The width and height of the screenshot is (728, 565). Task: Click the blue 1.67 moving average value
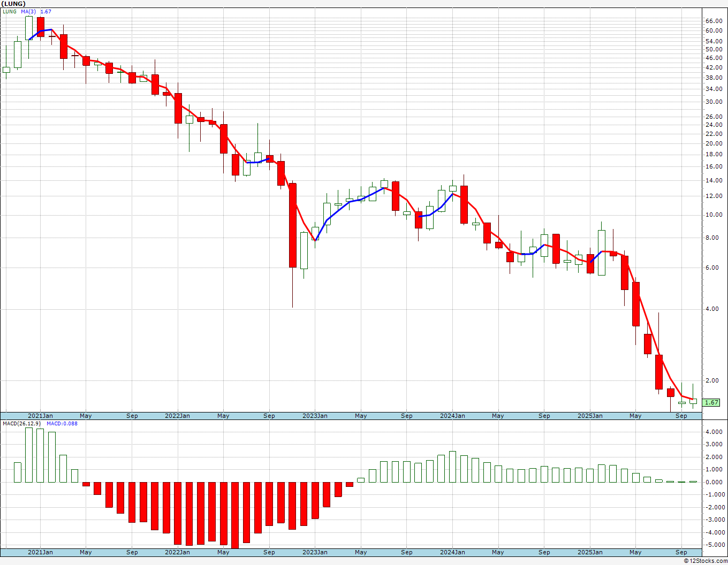coord(46,11)
